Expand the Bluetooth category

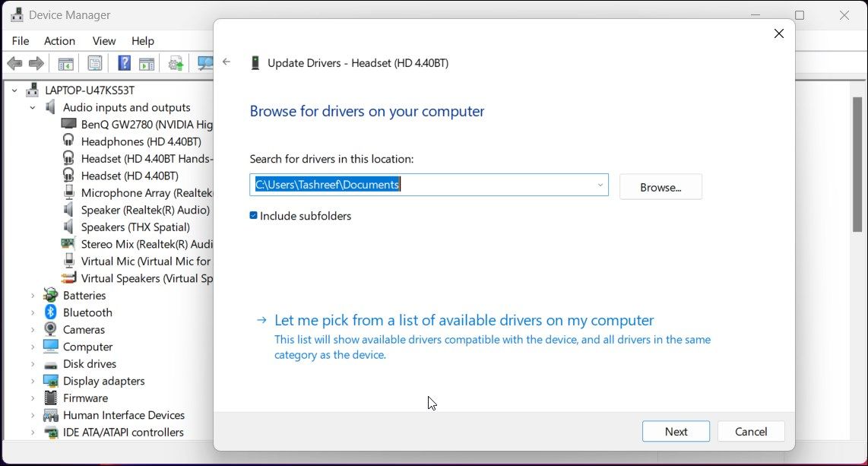33,312
